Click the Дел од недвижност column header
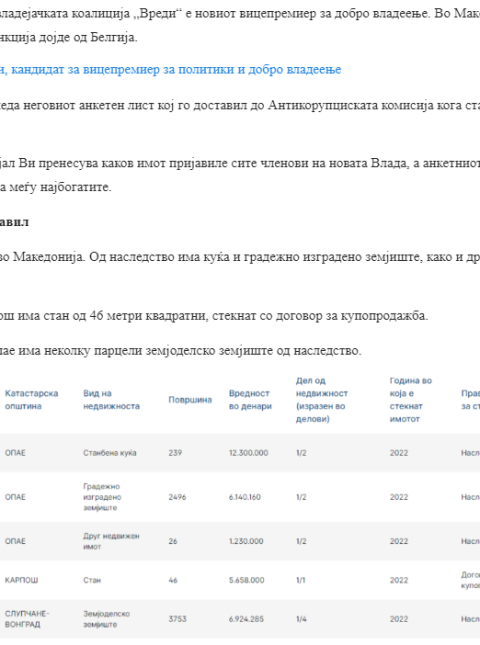 coord(322,399)
